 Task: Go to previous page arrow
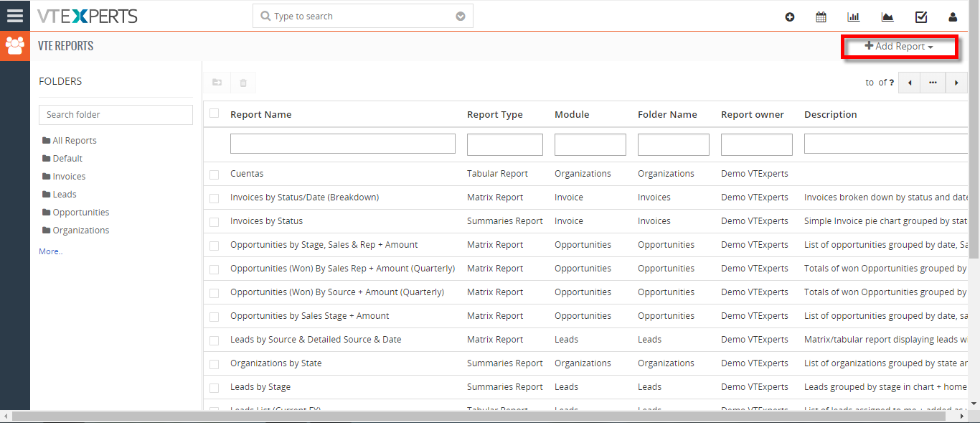coord(910,83)
